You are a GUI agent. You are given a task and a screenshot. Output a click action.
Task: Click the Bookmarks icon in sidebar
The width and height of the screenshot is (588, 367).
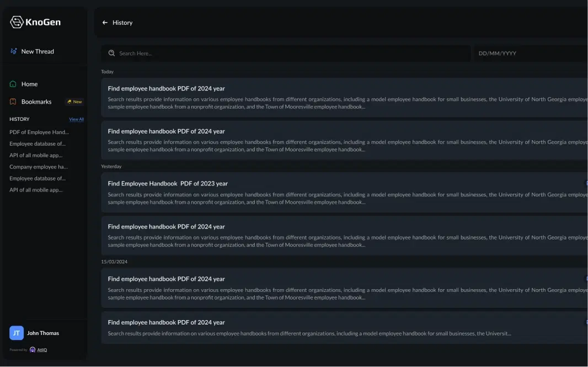[x=13, y=102]
